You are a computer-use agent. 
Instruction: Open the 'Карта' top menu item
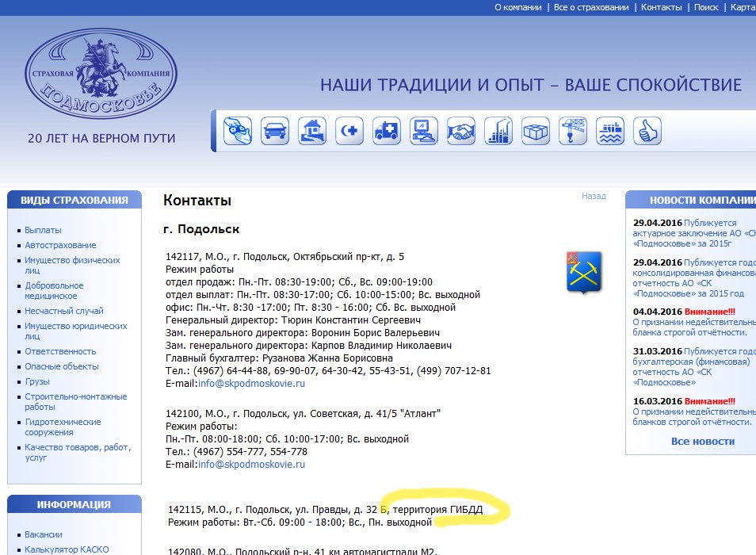pos(743,7)
